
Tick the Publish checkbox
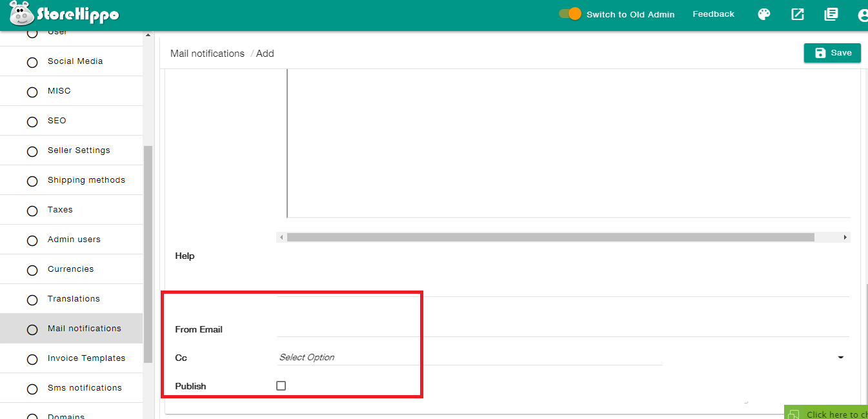coord(281,385)
